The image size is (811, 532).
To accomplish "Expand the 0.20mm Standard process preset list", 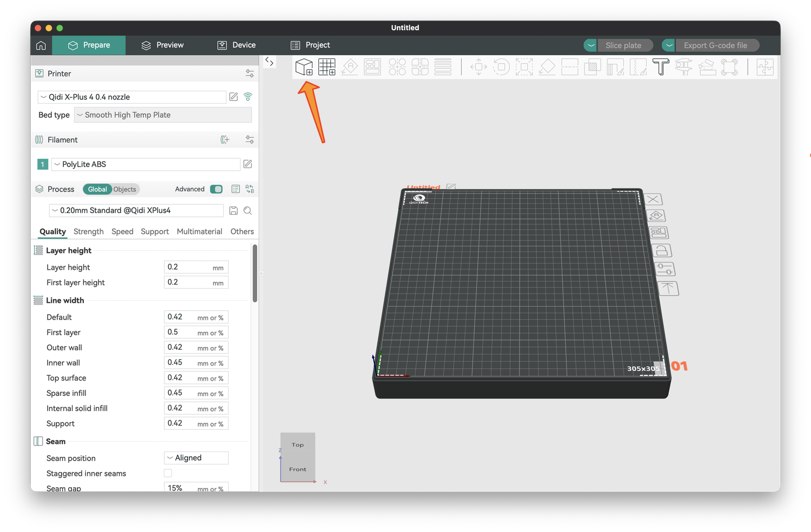I will click(136, 210).
